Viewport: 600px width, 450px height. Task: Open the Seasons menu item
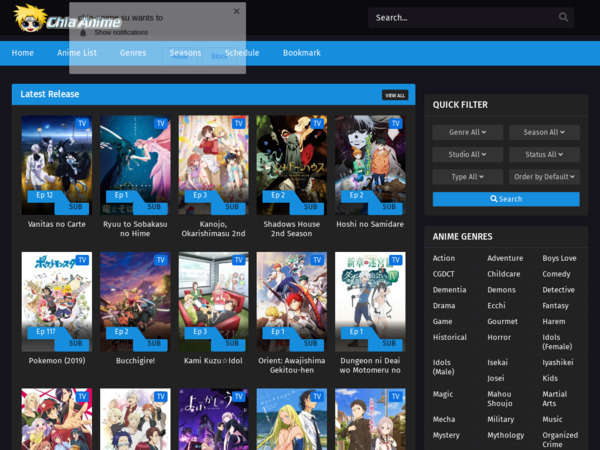186,53
